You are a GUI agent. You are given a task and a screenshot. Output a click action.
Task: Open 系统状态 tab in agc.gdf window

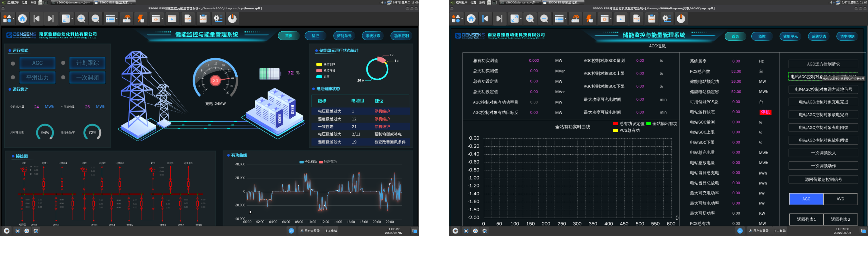(819, 36)
